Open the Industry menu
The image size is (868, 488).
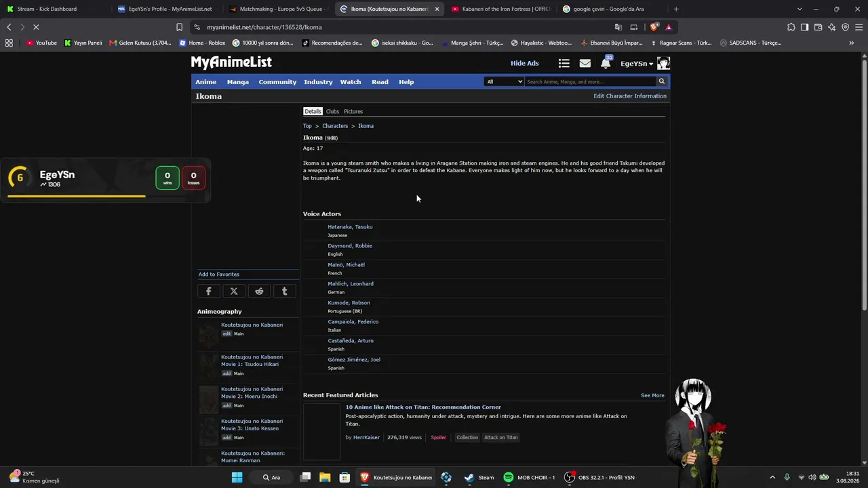tap(318, 82)
